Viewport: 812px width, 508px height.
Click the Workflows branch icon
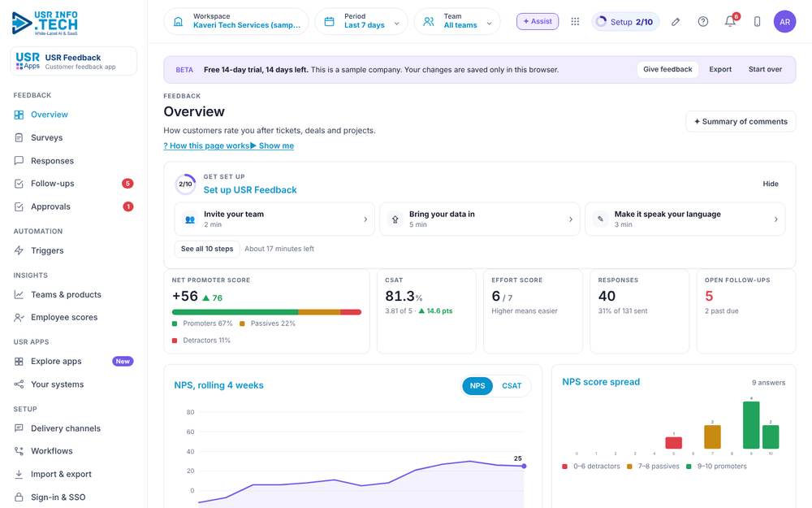(x=19, y=451)
